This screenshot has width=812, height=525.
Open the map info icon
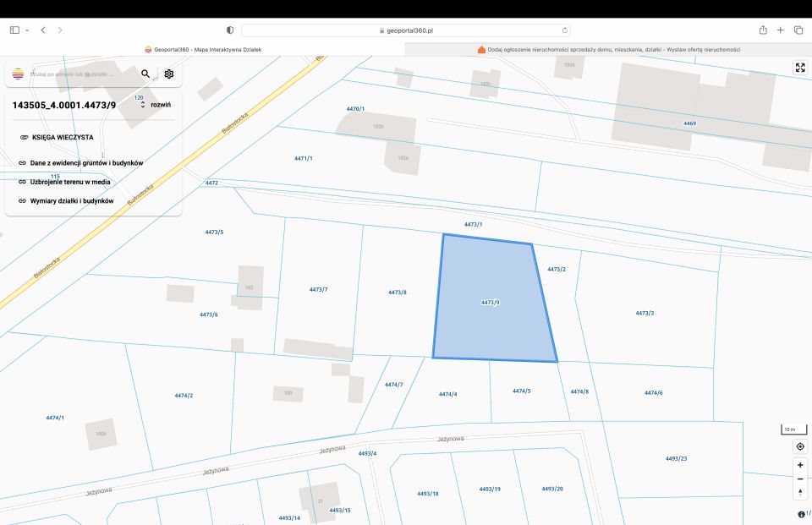click(x=801, y=514)
